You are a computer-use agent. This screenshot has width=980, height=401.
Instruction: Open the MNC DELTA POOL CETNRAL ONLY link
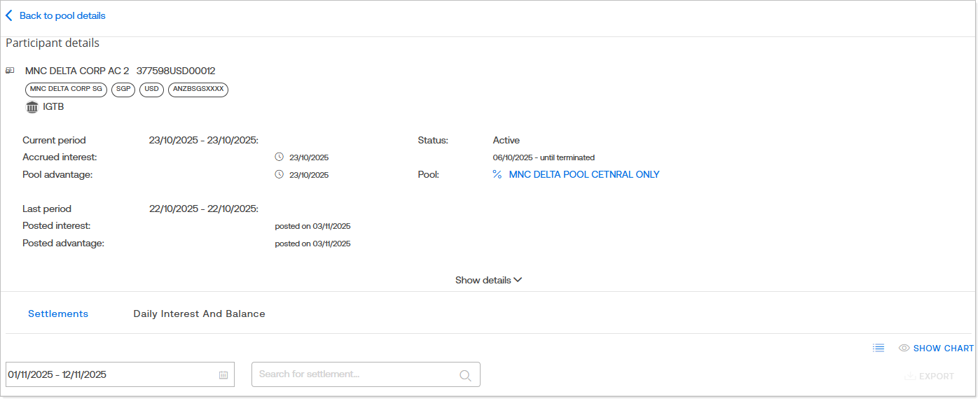(x=584, y=174)
